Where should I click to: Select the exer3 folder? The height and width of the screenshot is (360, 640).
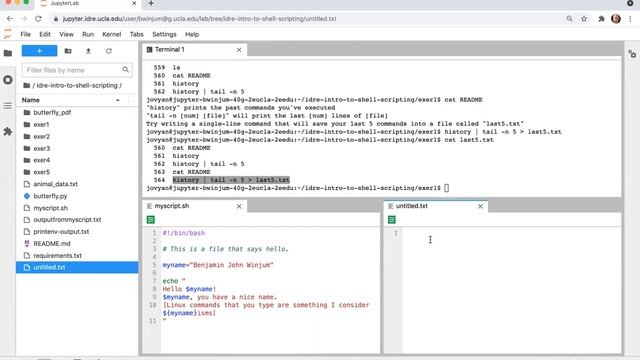point(77,148)
